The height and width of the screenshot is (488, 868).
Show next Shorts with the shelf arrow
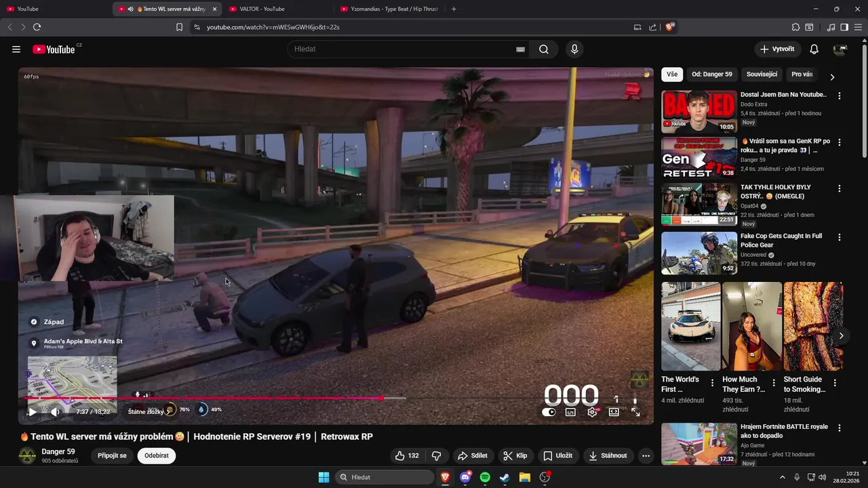841,335
